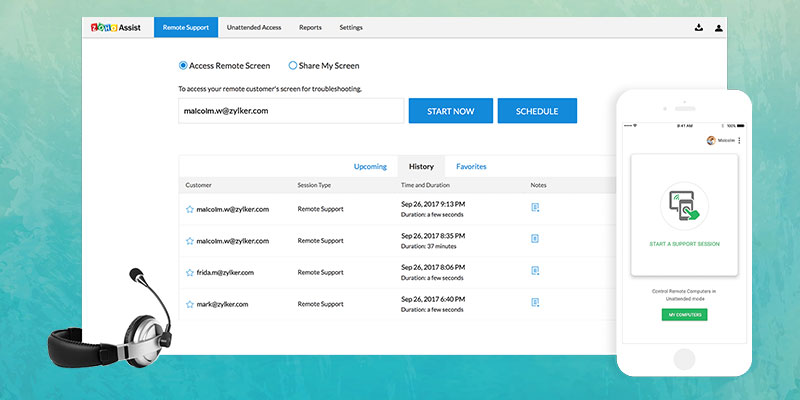Switch to the Upcoming sessions tab
Viewport: 800px width, 400px height.
[370, 166]
